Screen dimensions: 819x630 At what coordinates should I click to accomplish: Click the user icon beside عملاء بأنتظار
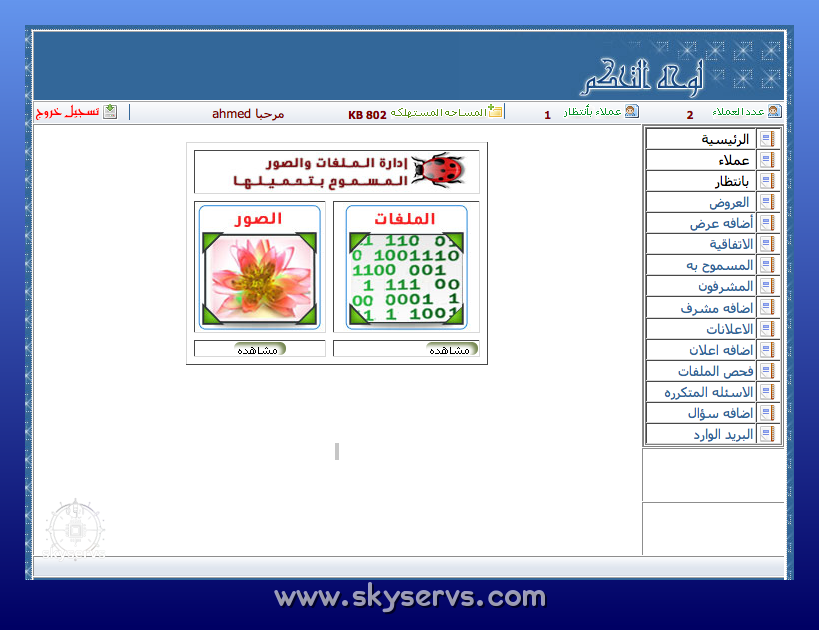point(631,112)
